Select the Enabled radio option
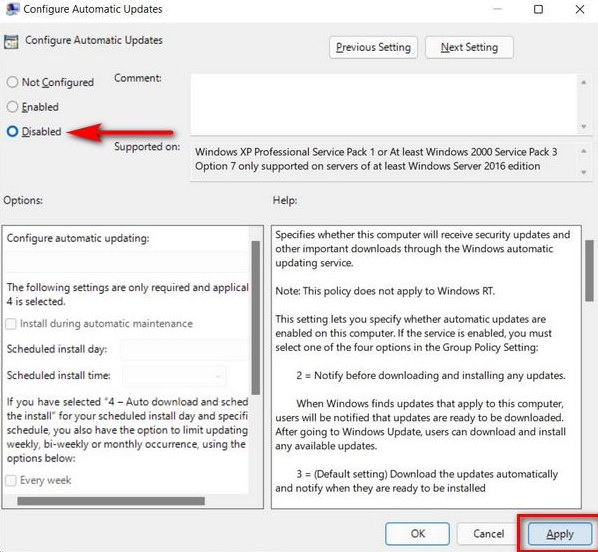The width and height of the screenshot is (598, 552). [x=12, y=107]
